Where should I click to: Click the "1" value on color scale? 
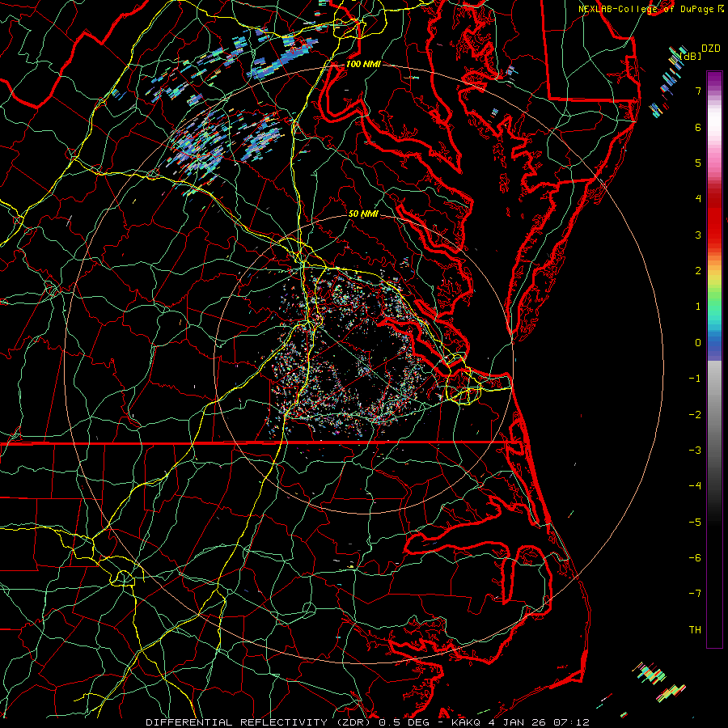(698, 307)
